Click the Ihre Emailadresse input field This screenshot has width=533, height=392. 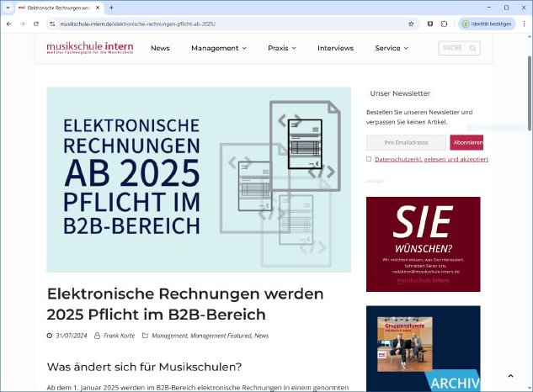click(406, 143)
